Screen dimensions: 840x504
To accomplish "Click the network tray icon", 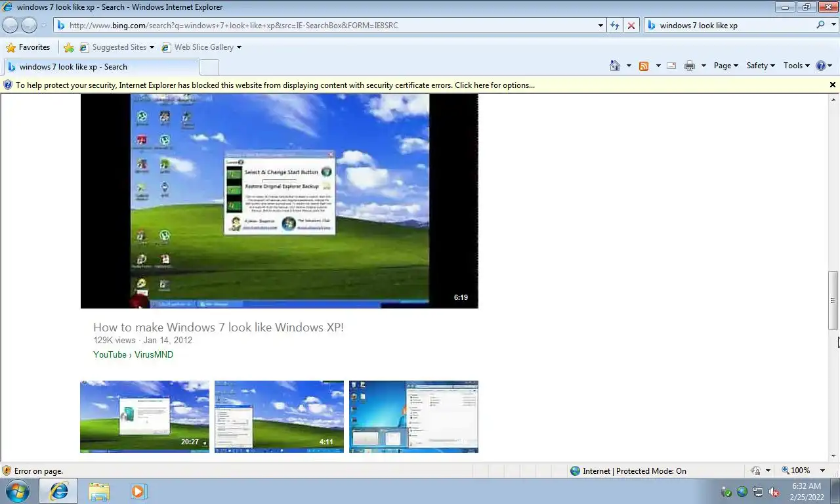I will 758,492.
